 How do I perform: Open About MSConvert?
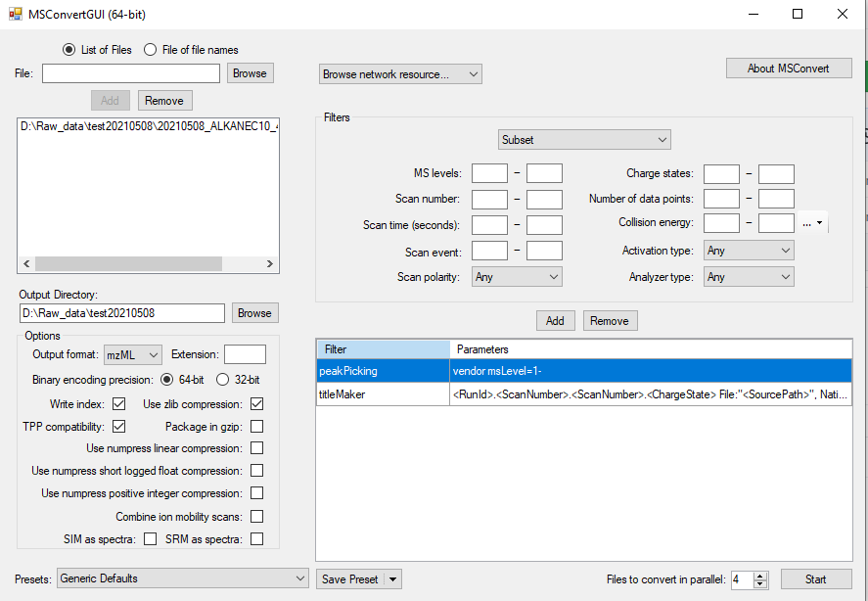coord(789,69)
